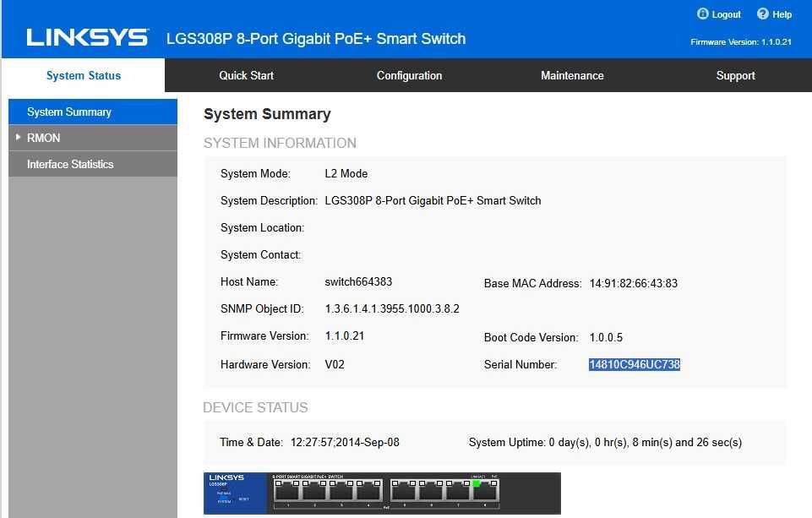Click the DEVICE STATUS section title

[x=255, y=407]
